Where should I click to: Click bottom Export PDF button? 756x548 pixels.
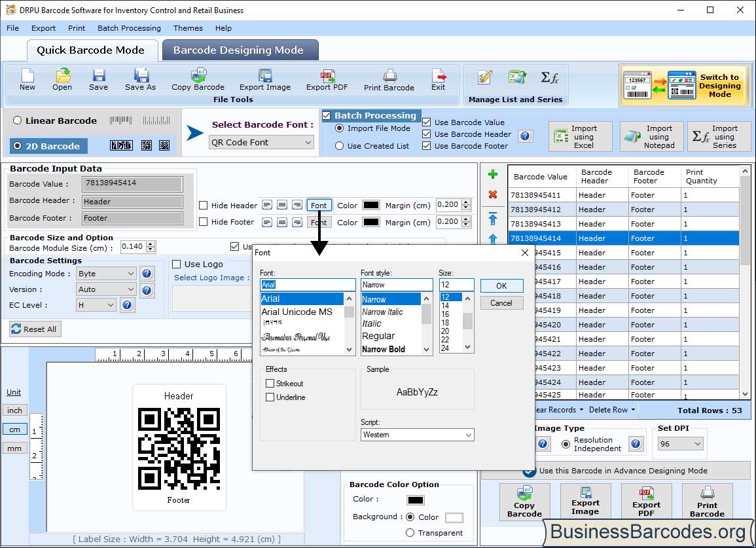646,502
